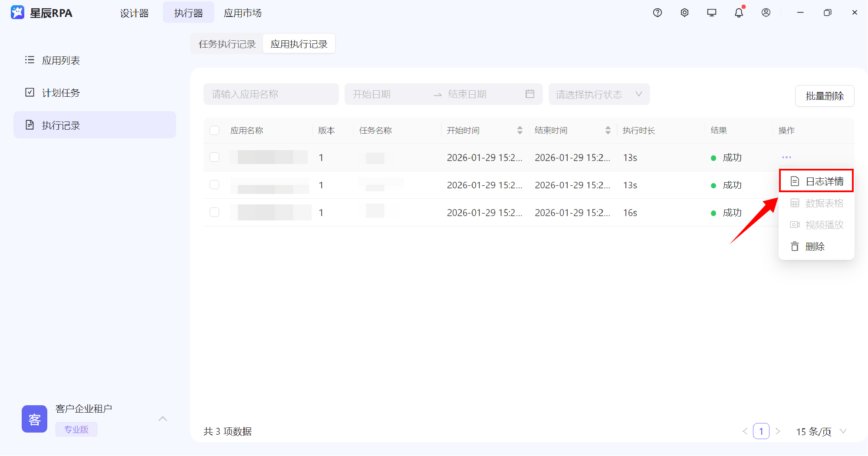Select the checkbox for the 16s record
Viewport: 868px width, 456px height.
point(214,212)
